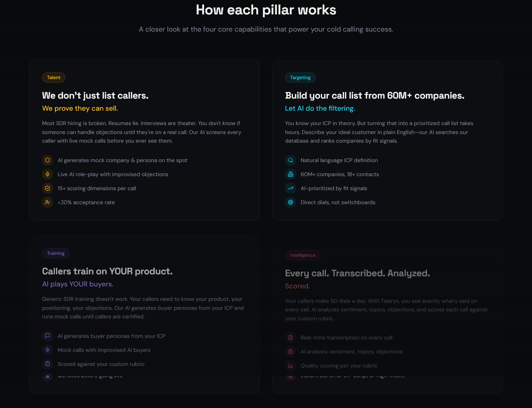Click the "Let AI do the filtering." subheading
Screen dimensions: 532x408
[x=320, y=108]
